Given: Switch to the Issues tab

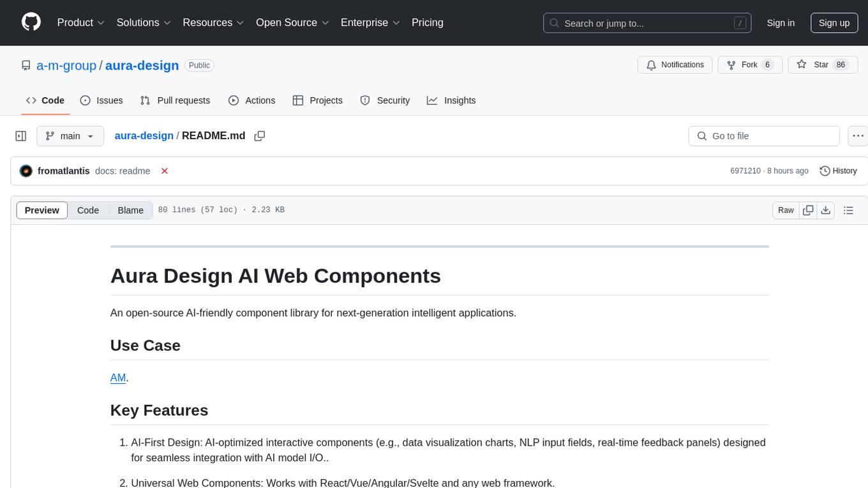Looking at the screenshot, I should (101, 100).
